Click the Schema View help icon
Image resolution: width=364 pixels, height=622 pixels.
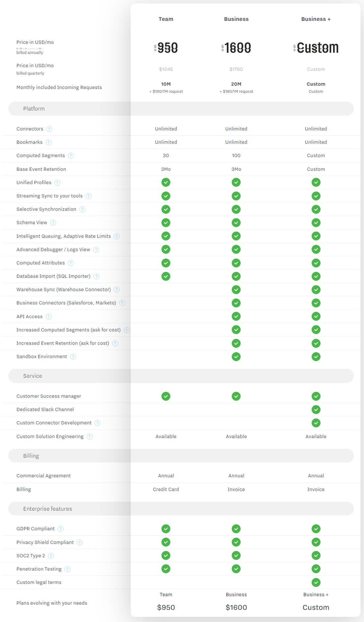53,223
